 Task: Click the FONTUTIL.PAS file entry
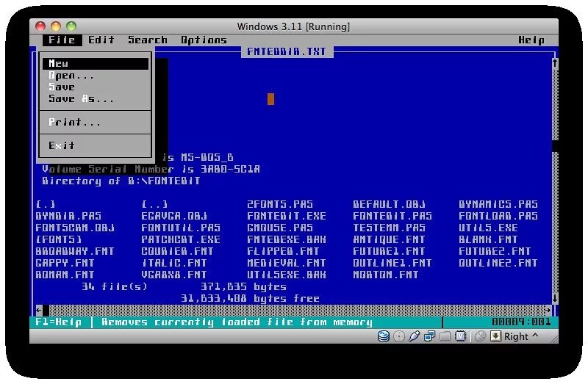point(181,228)
